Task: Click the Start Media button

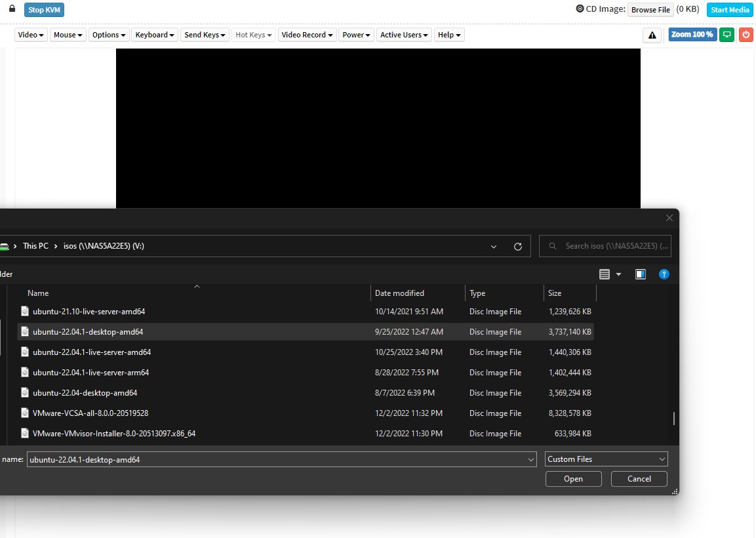Action: click(x=730, y=10)
